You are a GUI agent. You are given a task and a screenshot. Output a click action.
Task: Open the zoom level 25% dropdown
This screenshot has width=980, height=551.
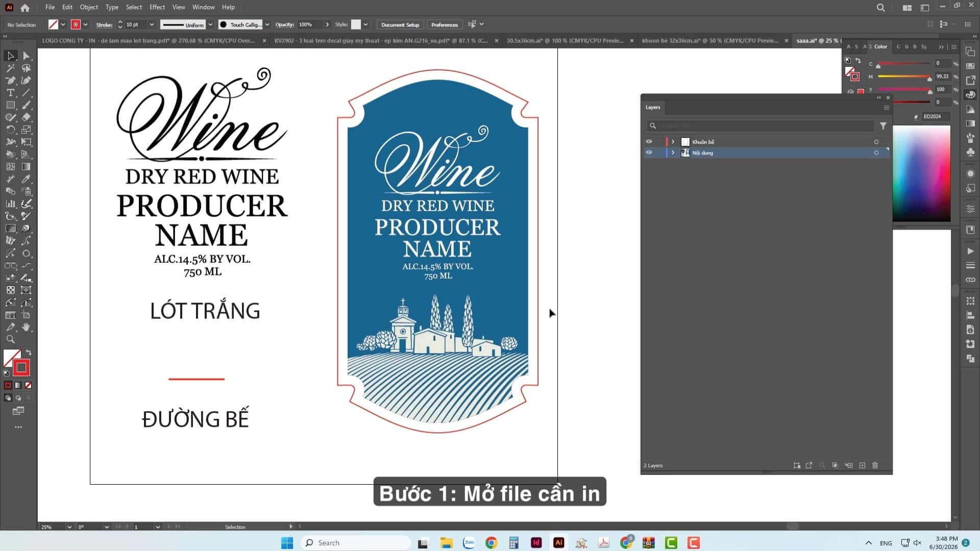pyautogui.click(x=69, y=527)
